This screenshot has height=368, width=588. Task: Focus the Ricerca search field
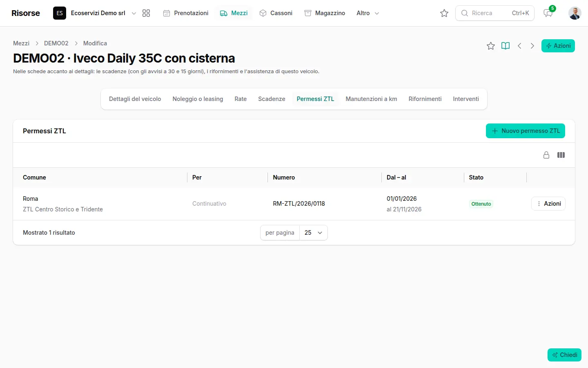[x=495, y=13]
